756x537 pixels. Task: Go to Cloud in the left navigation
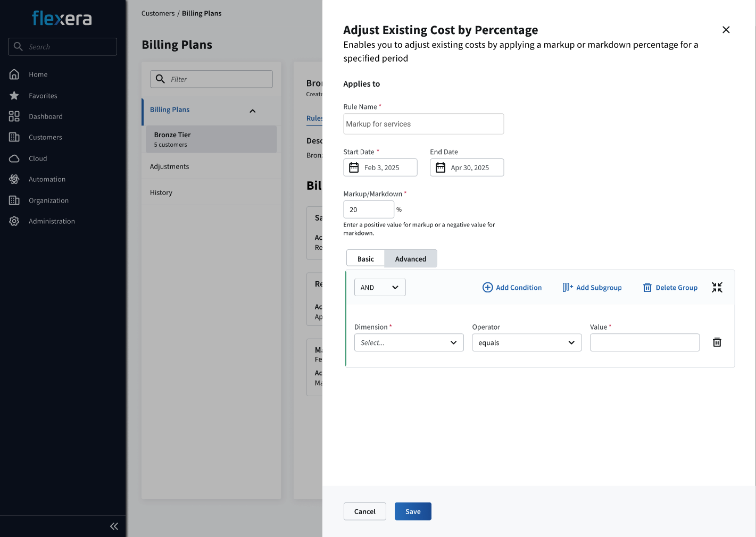point(38,158)
